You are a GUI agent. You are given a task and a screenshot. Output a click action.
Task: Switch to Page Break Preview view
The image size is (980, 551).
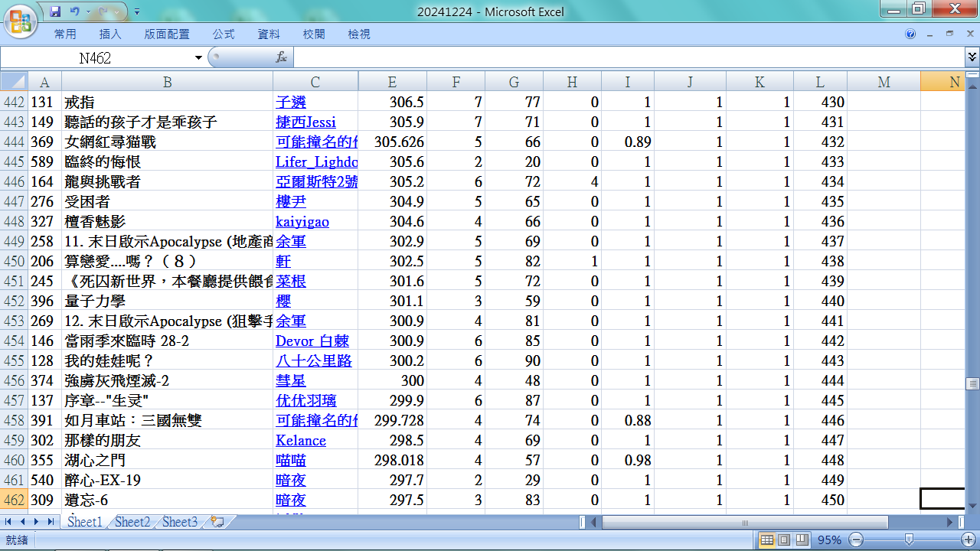coord(801,540)
